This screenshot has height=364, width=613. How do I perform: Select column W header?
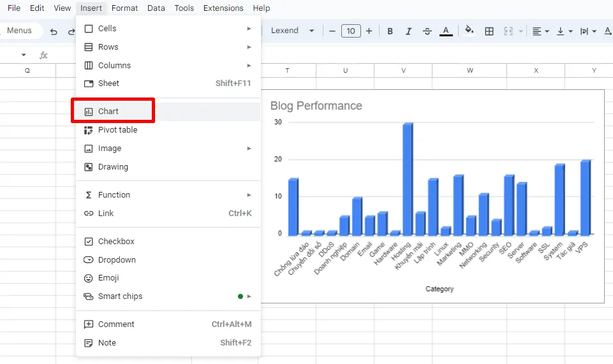pos(469,71)
